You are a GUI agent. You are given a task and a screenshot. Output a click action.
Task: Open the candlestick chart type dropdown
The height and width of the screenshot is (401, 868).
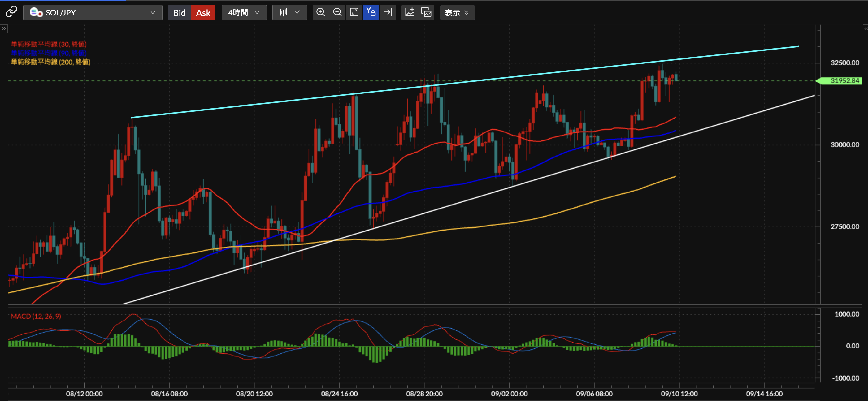pyautogui.click(x=289, y=12)
